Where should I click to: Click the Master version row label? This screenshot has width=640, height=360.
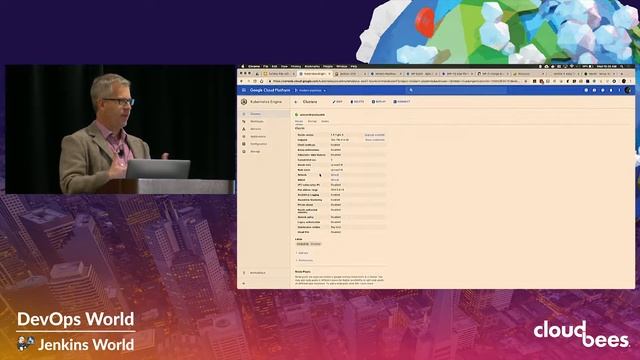click(306, 135)
